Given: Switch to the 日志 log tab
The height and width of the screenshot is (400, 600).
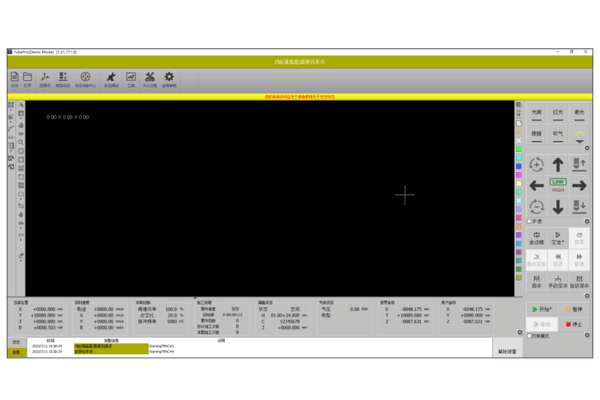Looking at the screenshot, I should pyautogui.click(x=17, y=342).
